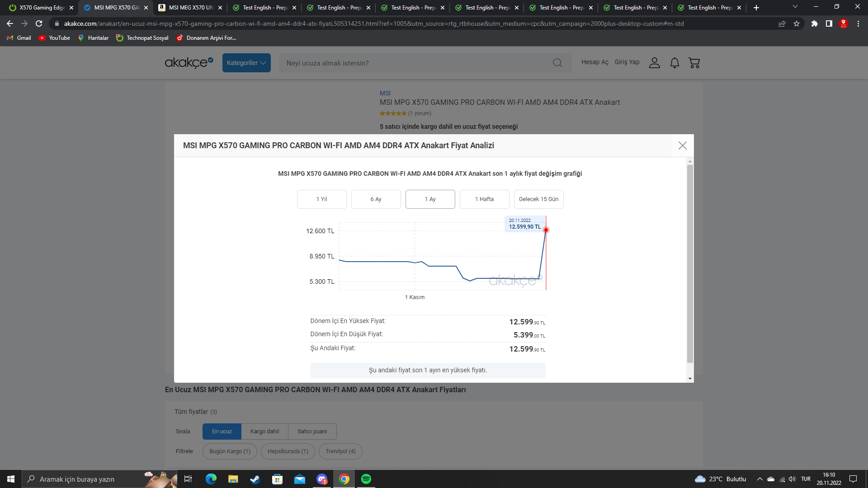The width and height of the screenshot is (868, 488).
Task: Open the notifications bell icon
Action: click(x=675, y=63)
